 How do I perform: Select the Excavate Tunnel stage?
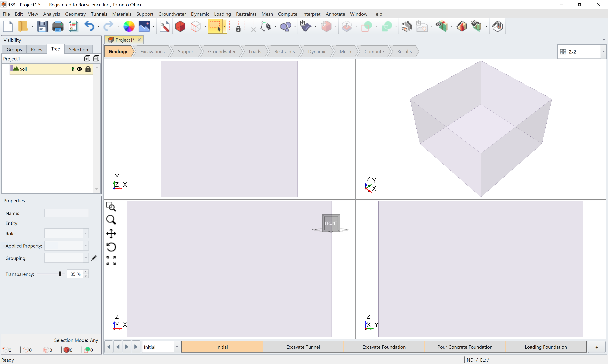[303, 347]
